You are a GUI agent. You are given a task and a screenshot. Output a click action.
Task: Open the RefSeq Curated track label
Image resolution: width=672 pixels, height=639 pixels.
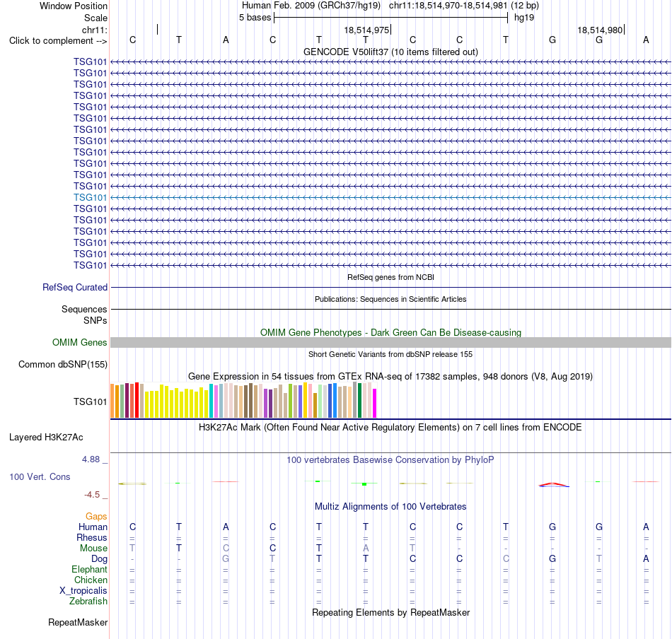(x=75, y=288)
